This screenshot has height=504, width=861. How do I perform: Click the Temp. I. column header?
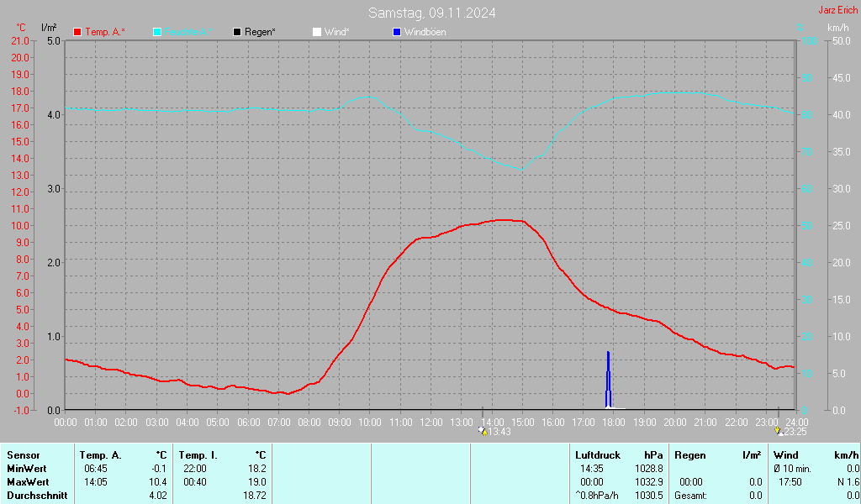pos(198,454)
